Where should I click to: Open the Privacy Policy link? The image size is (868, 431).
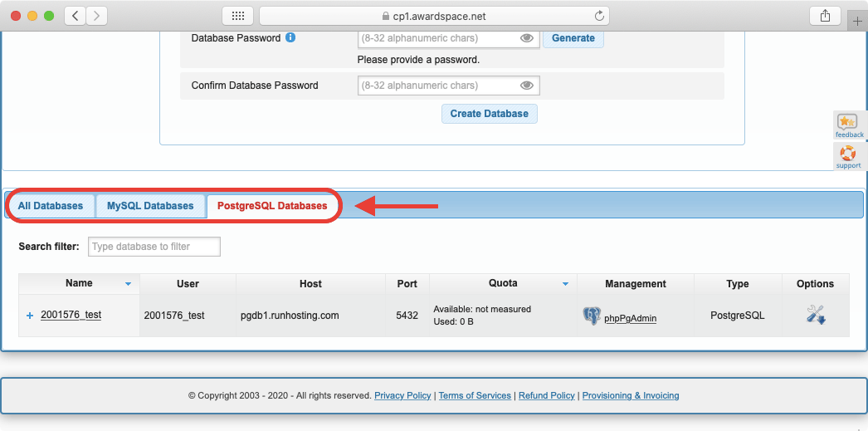[x=402, y=395]
